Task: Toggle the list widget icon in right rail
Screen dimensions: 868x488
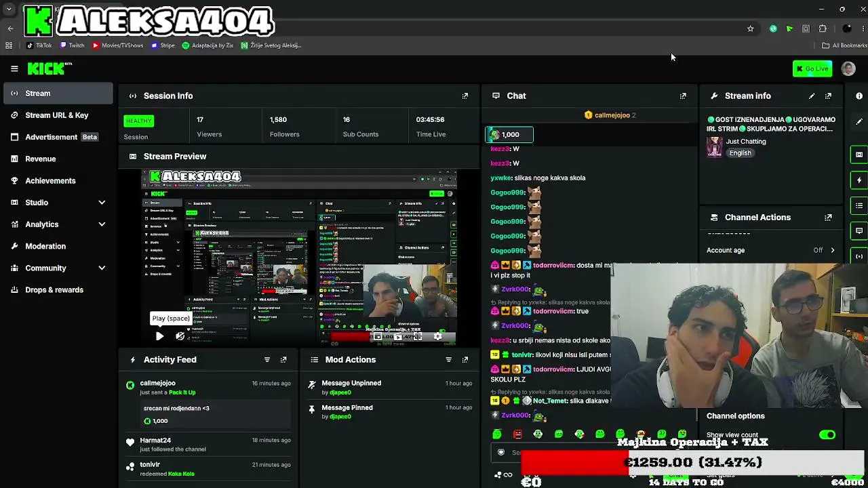Action: coord(859,205)
